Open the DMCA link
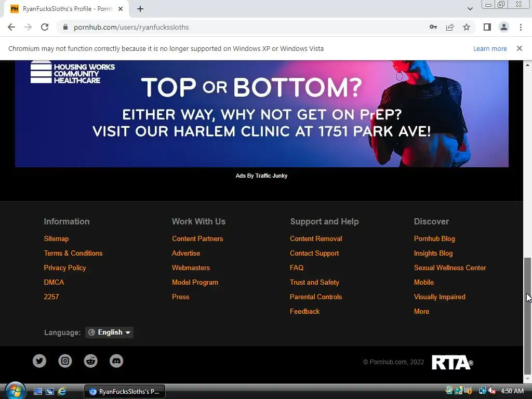Screen dimensions: 532x399 (x=54, y=282)
